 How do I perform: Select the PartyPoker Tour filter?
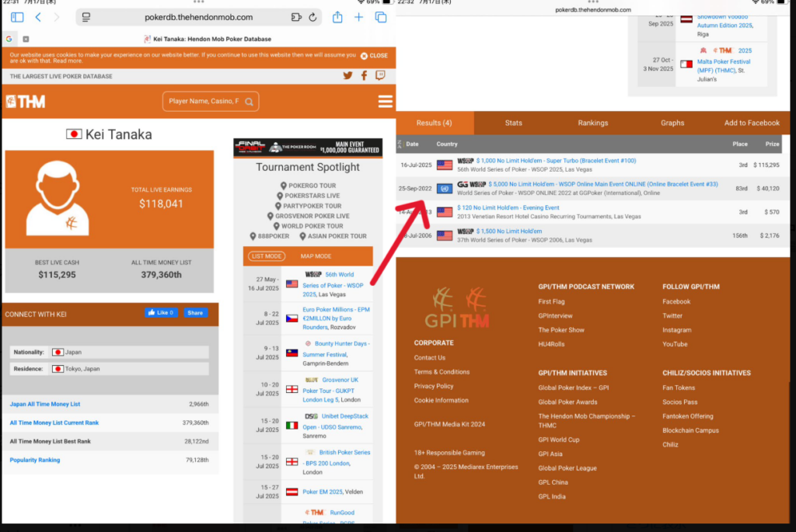pyautogui.click(x=308, y=206)
